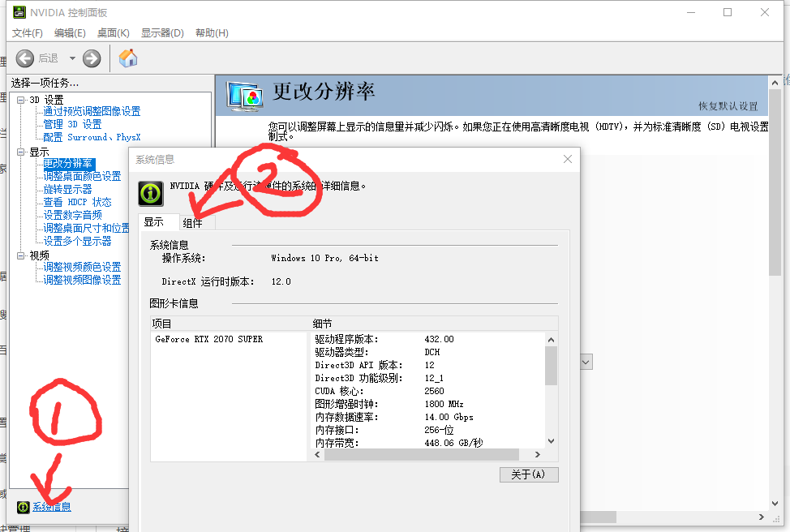Open the 显示器(D) menu

[x=161, y=32]
